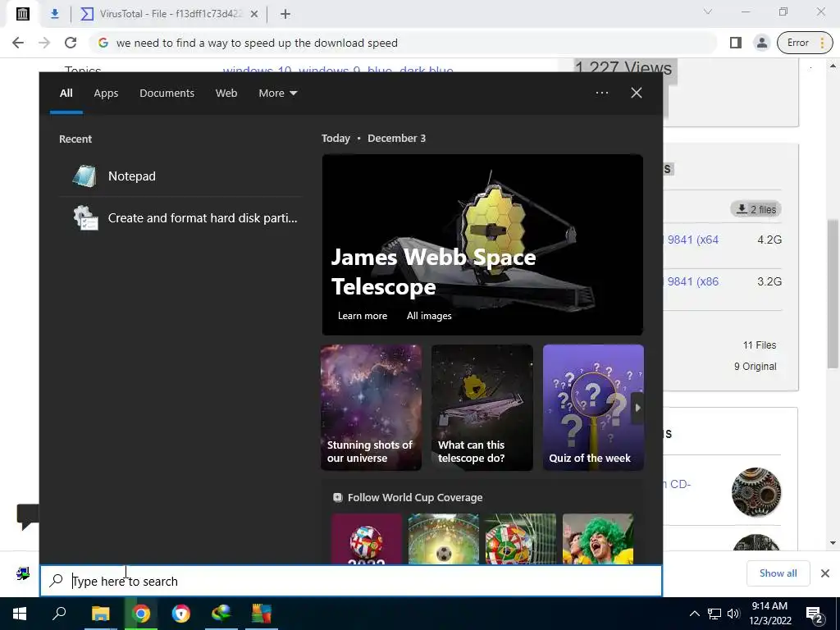
Task: Click the Internet Archive pinned tab
Action: (22, 14)
